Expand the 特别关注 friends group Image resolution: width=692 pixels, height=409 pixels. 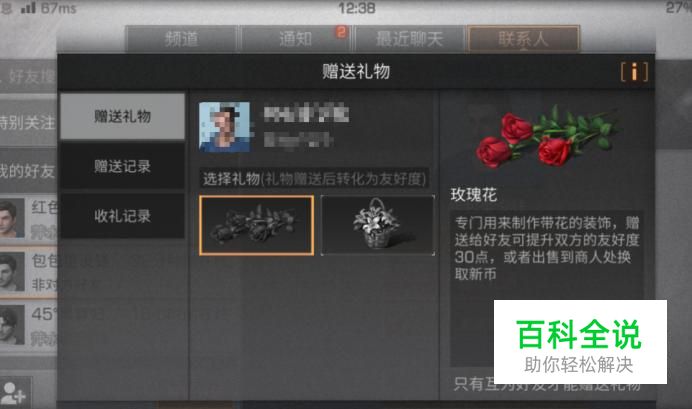tap(28, 123)
